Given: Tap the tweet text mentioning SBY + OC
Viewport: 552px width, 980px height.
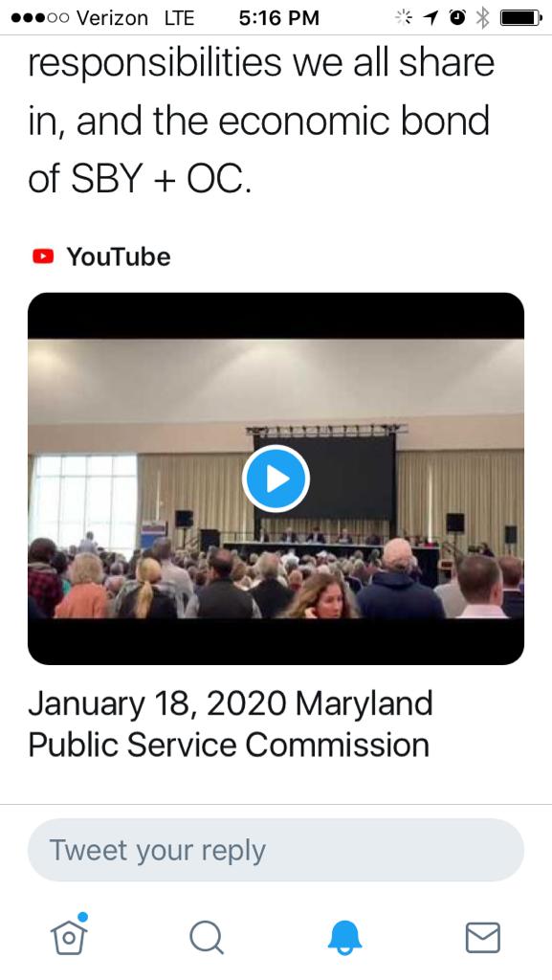Looking at the screenshot, I should pos(261,120).
